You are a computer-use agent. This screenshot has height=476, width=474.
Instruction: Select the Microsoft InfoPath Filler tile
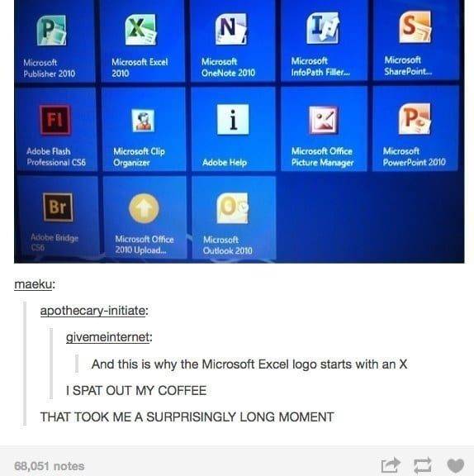click(x=324, y=40)
